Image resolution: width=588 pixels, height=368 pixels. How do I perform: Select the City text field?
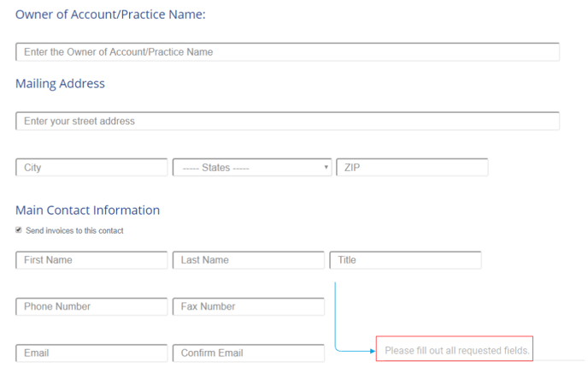[x=91, y=168]
